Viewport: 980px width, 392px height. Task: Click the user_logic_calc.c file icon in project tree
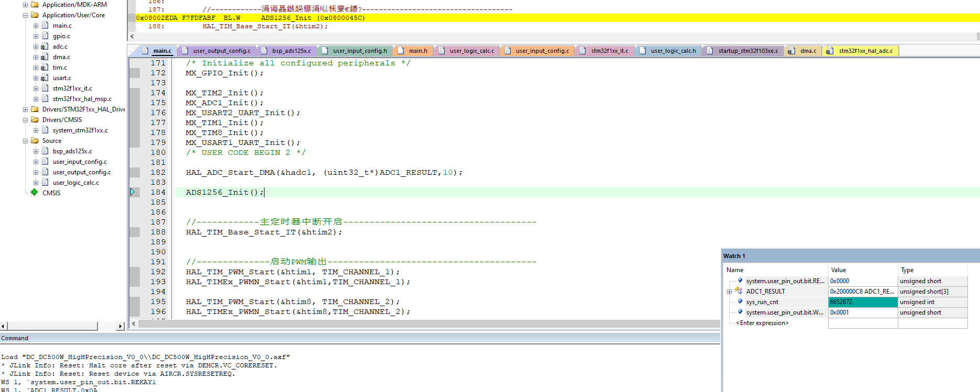pos(45,183)
